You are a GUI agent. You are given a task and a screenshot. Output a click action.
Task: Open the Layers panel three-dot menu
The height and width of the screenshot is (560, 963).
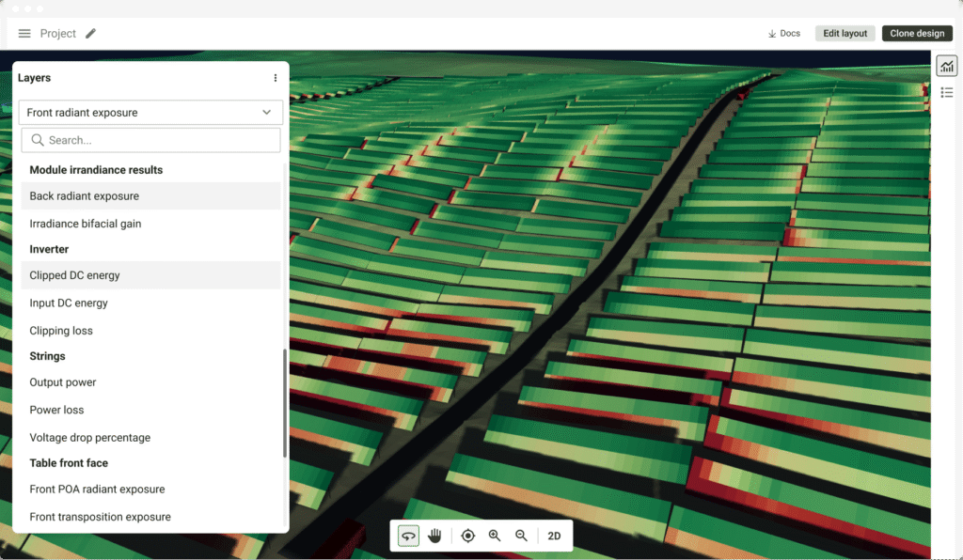pyautogui.click(x=276, y=78)
